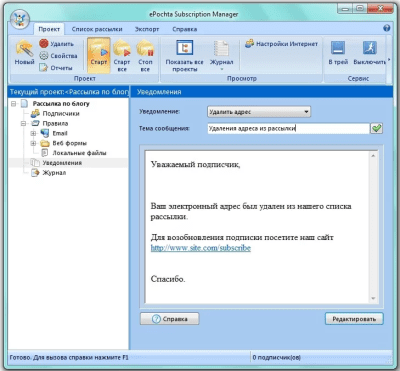
Task: Confirm subject with green checkmark button
Action: coord(377,128)
